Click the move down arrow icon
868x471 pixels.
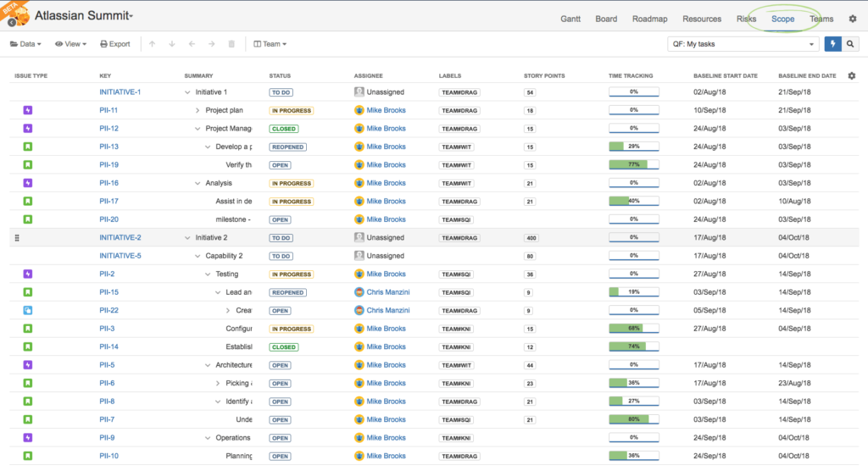[172, 44]
